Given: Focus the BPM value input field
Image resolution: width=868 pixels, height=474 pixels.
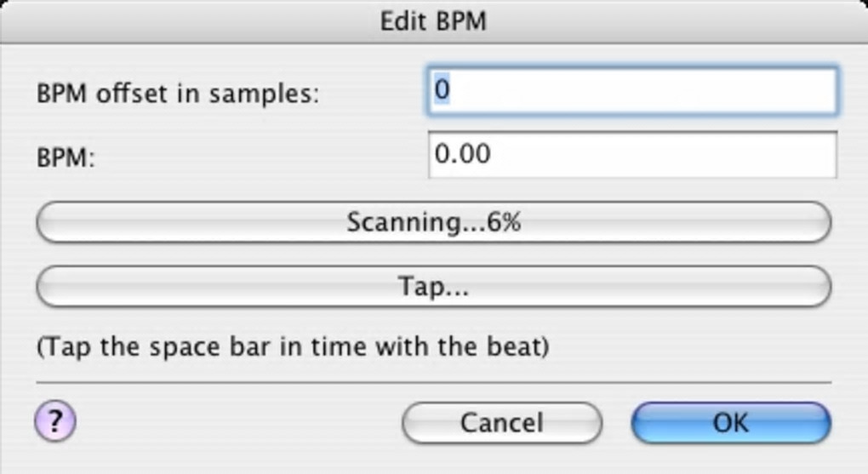Looking at the screenshot, I should click(631, 155).
